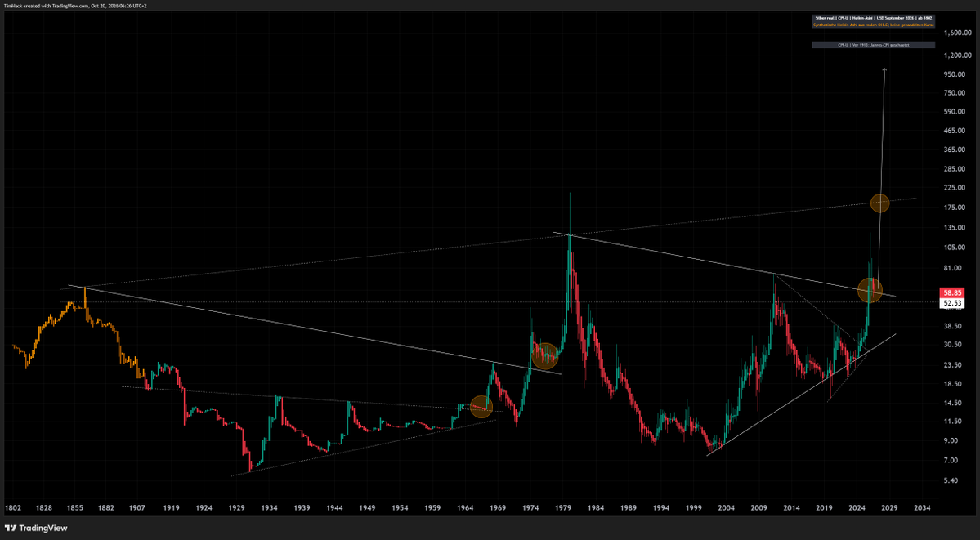The image size is (980, 540).
Task: Click the 1934 date on the time axis
Action: [270, 508]
